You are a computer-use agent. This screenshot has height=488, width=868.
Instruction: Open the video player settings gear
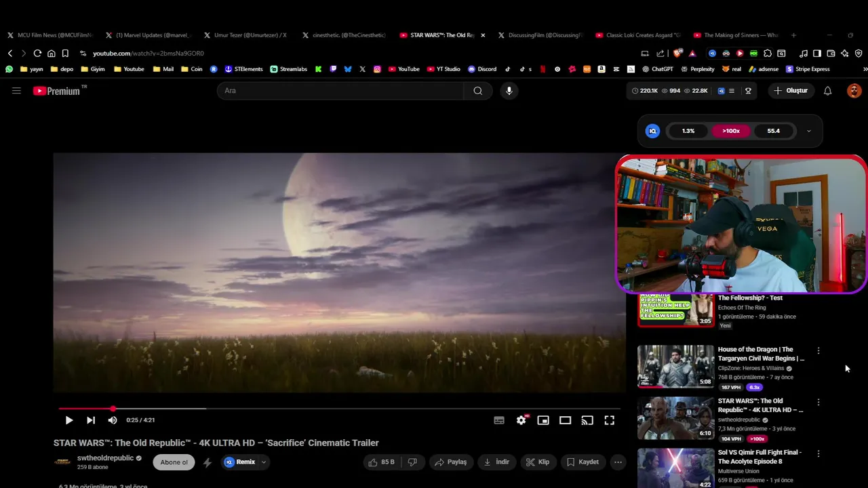tap(521, 420)
